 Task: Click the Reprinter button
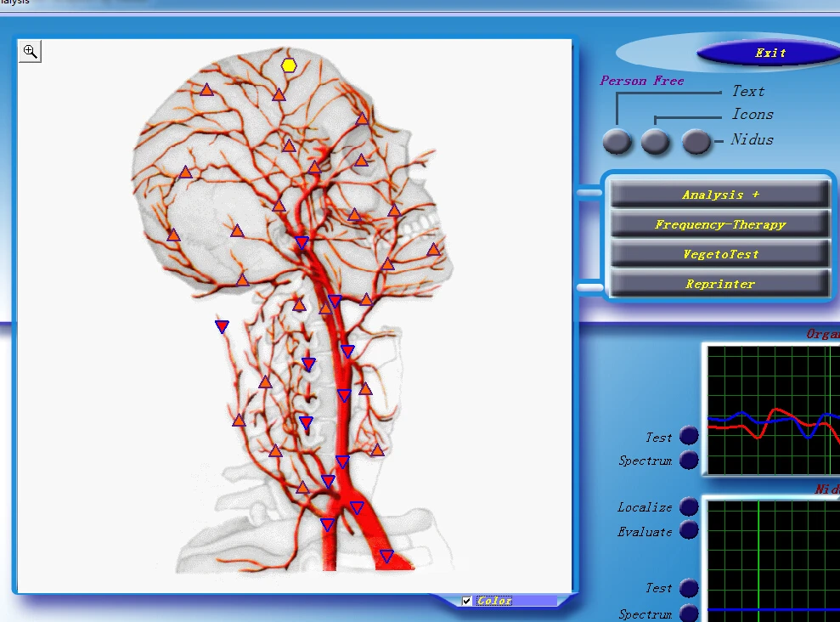tap(720, 284)
